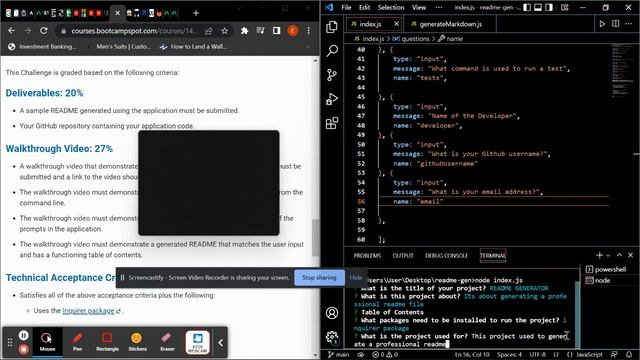Pause the Screencastify recording
640x360 pixels.
24,336
